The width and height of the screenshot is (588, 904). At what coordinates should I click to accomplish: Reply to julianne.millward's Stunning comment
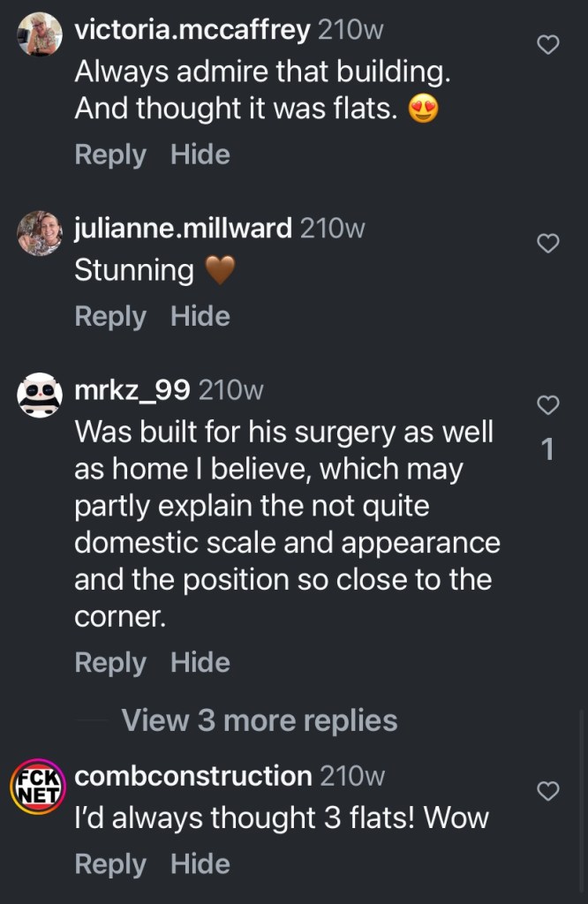click(x=109, y=316)
